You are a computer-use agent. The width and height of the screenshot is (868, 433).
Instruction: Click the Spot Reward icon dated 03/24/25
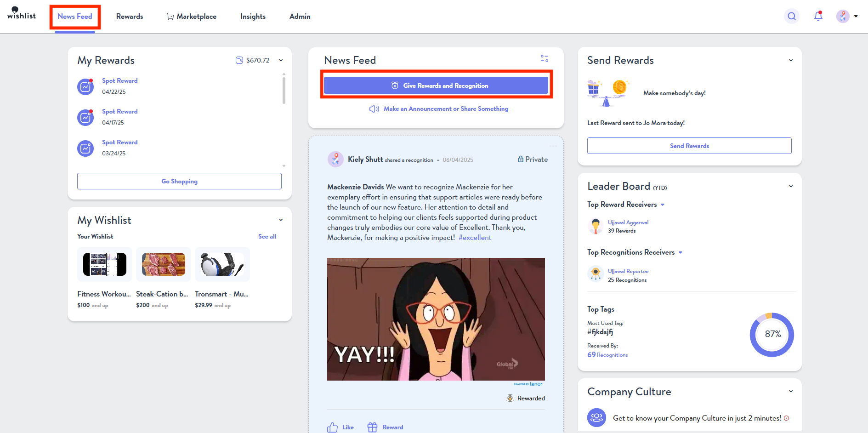(x=85, y=148)
